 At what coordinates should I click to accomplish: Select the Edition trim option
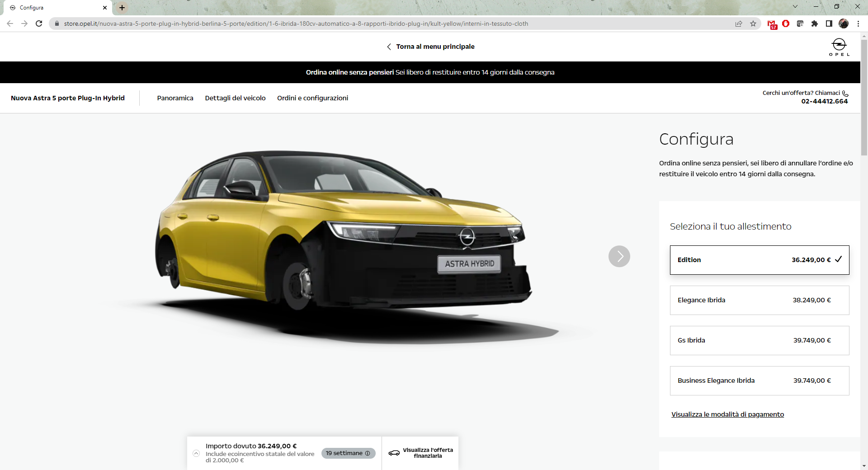(x=759, y=260)
